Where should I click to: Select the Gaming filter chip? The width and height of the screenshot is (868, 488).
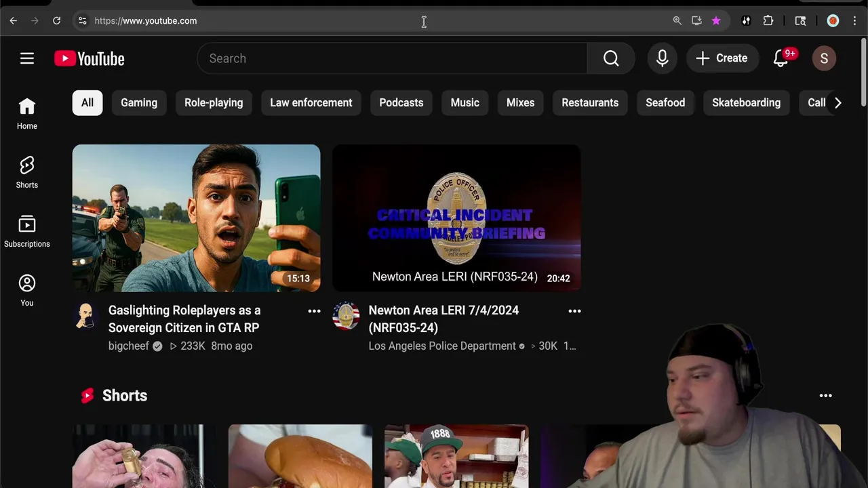tap(139, 103)
